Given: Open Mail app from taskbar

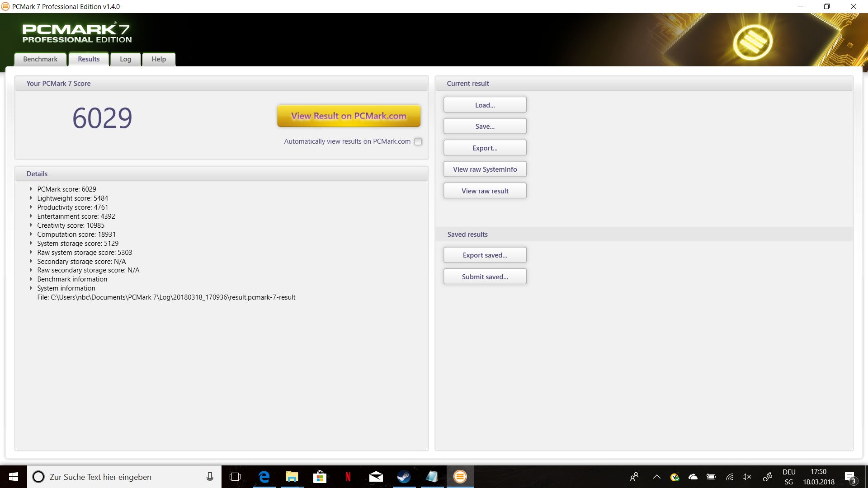Looking at the screenshot, I should (376, 477).
